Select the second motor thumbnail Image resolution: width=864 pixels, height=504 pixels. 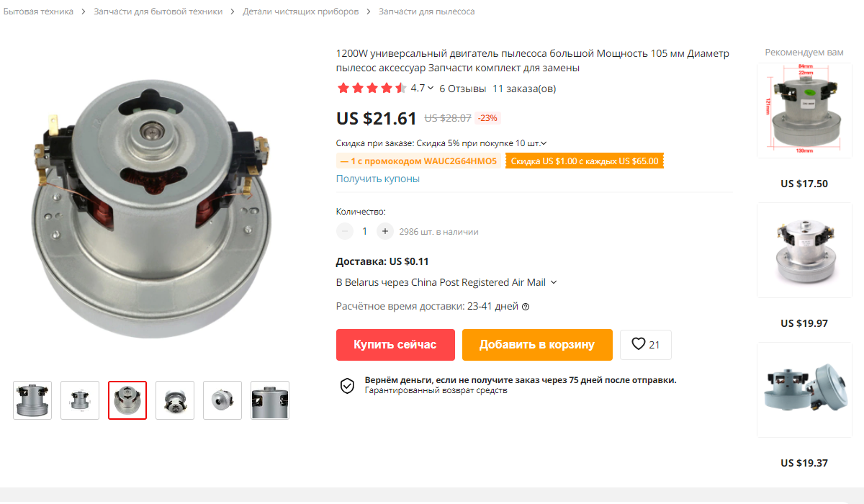click(x=80, y=400)
